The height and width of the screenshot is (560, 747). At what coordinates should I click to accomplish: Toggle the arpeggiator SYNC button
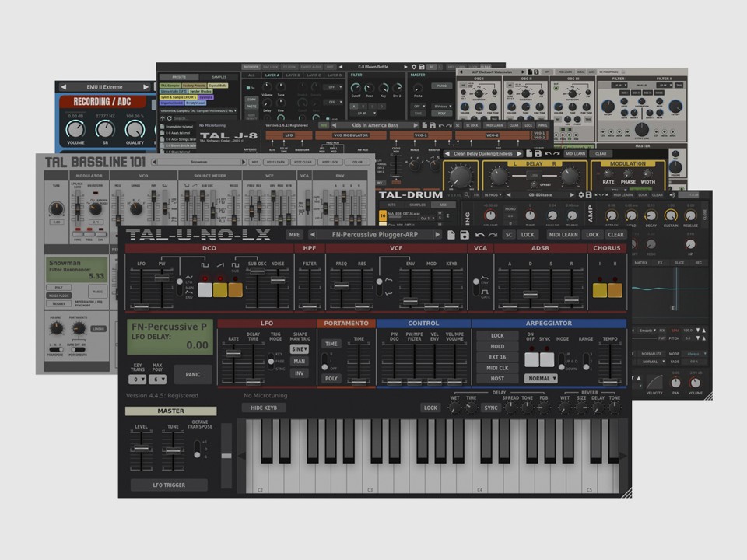click(x=546, y=359)
